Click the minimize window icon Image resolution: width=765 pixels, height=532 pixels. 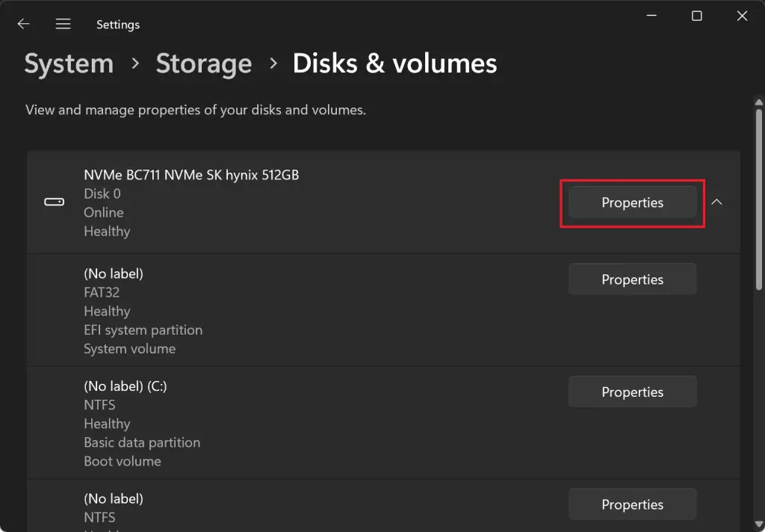coord(651,16)
